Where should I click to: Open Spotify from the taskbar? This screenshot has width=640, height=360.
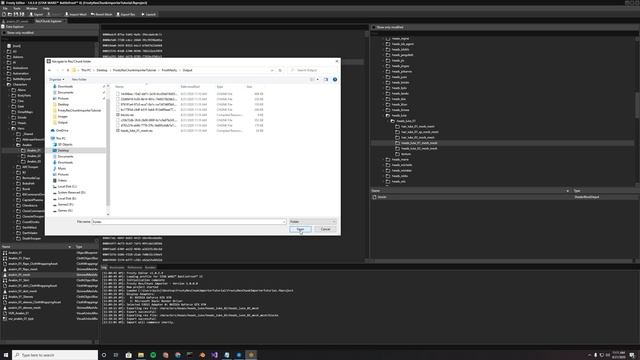pos(153,355)
